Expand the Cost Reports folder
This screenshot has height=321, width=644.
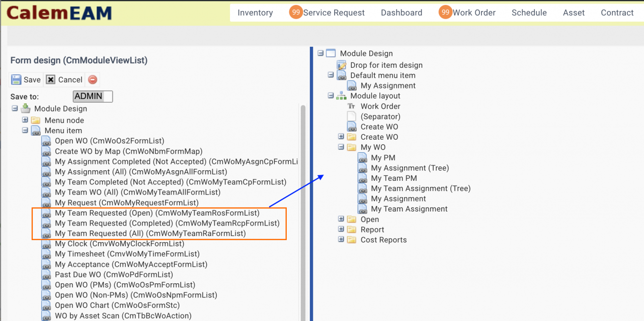pyautogui.click(x=341, y=240)
